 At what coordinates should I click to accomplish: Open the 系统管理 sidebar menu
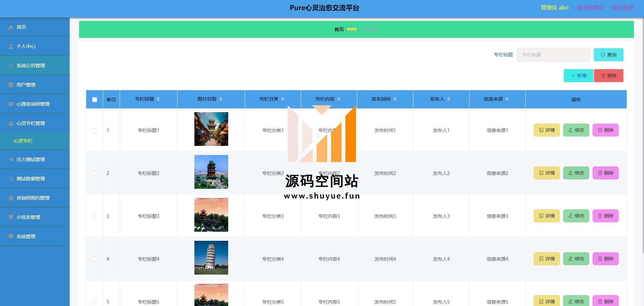pyautogui.click(x=35, y=236)
